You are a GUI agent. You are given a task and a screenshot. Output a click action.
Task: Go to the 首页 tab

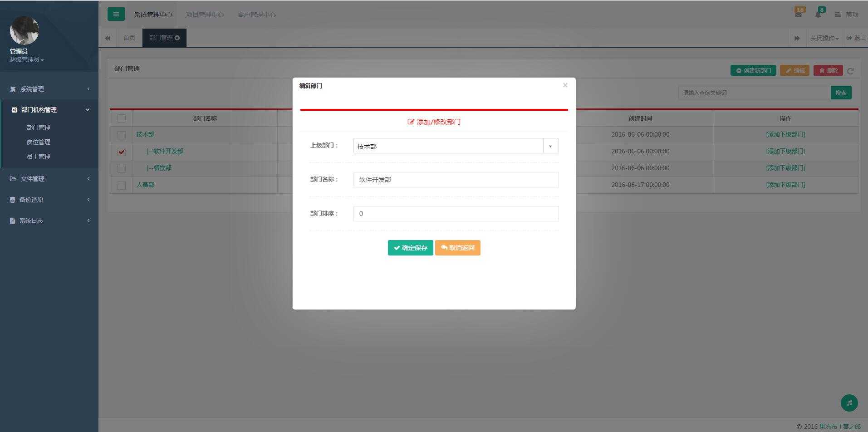(129, 38)
